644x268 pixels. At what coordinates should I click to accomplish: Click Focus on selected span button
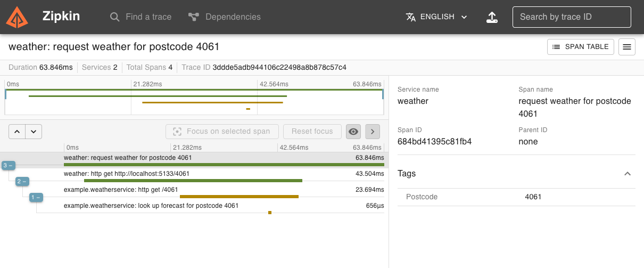click(x=222, y=131)
